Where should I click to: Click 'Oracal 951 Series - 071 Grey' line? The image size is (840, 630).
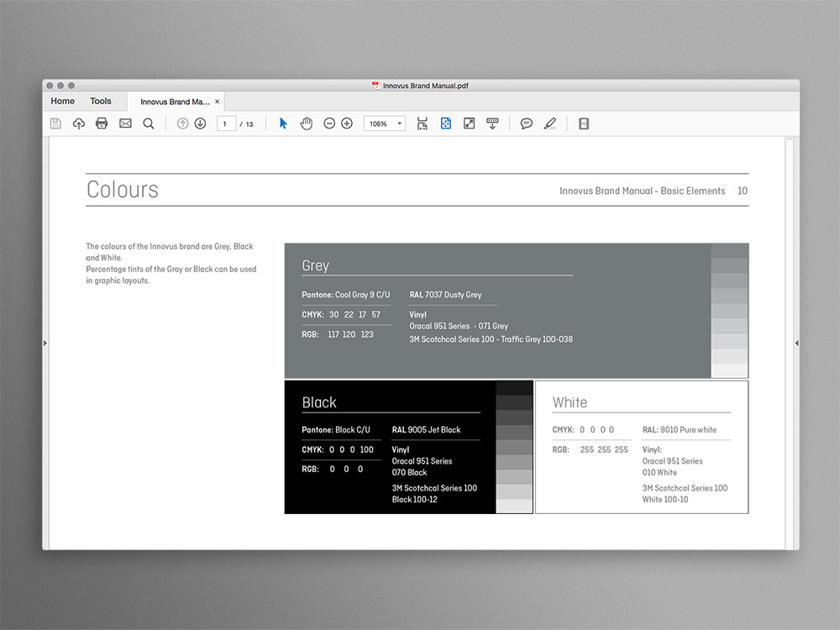(459, 326)
